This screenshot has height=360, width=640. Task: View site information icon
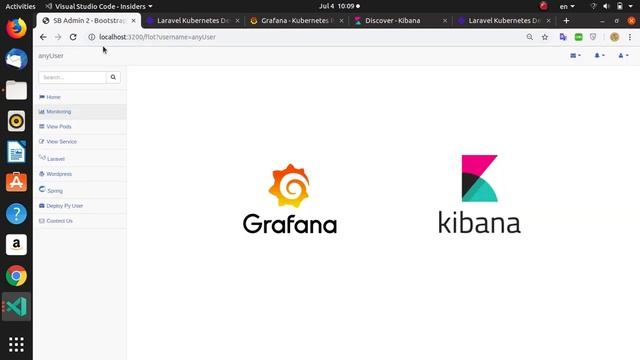pyautogui.click(x=91, y=37)
